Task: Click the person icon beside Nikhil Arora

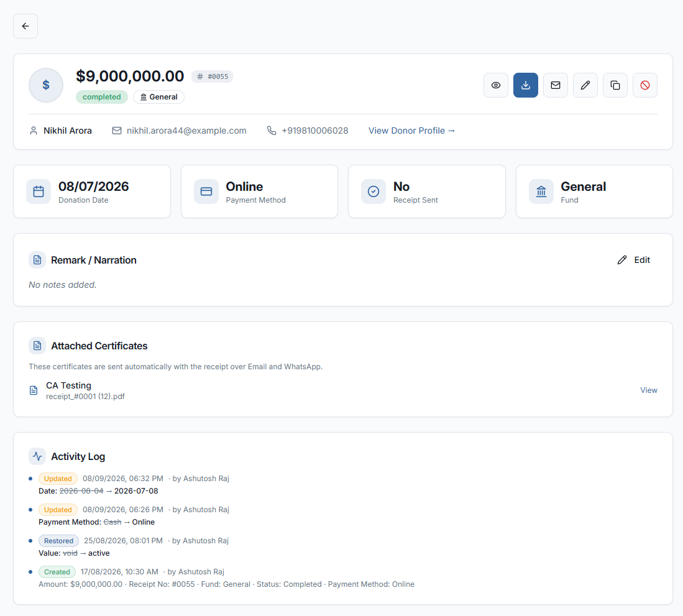Action: [33, 131]
